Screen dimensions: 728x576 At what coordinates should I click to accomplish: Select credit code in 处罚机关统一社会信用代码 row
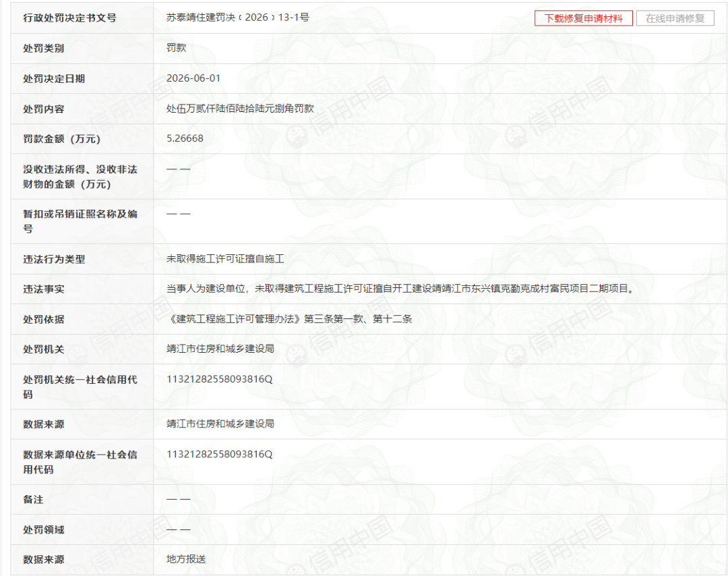219,379
